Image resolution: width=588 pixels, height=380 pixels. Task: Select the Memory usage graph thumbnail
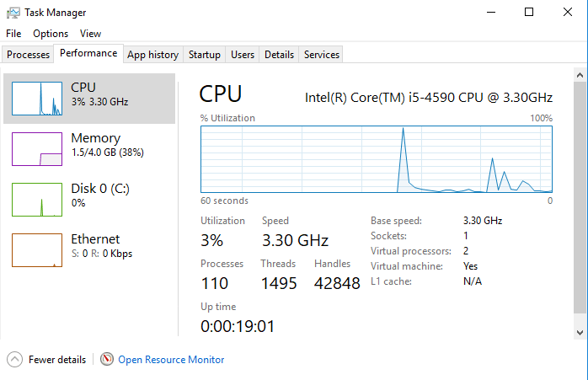[37, 148]
